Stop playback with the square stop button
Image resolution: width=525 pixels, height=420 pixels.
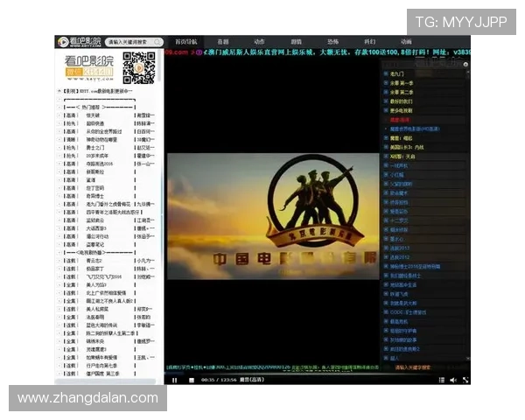coord(190,380)
